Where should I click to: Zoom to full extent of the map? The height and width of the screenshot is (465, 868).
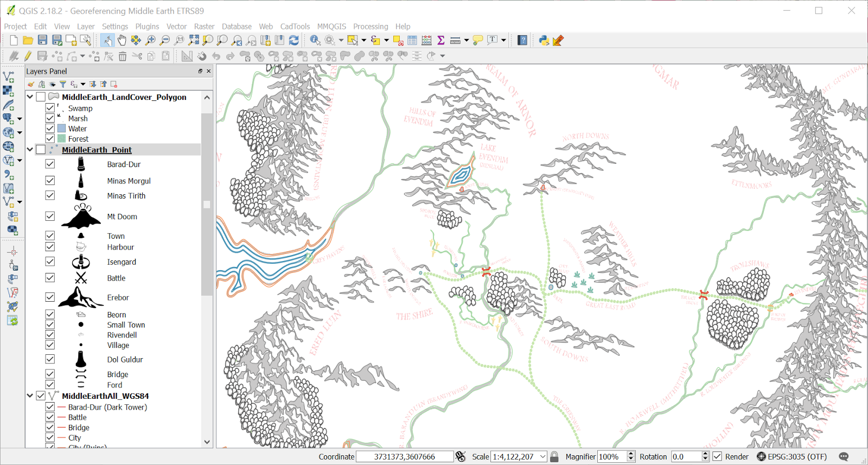click(x=194, y=40)
